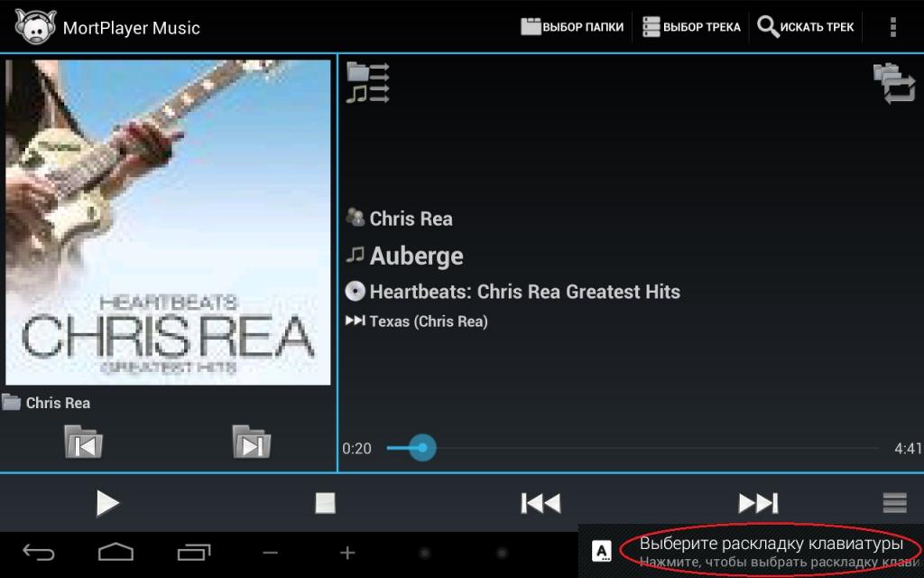
Task: Stop the current track
Action: click(325, 503)
